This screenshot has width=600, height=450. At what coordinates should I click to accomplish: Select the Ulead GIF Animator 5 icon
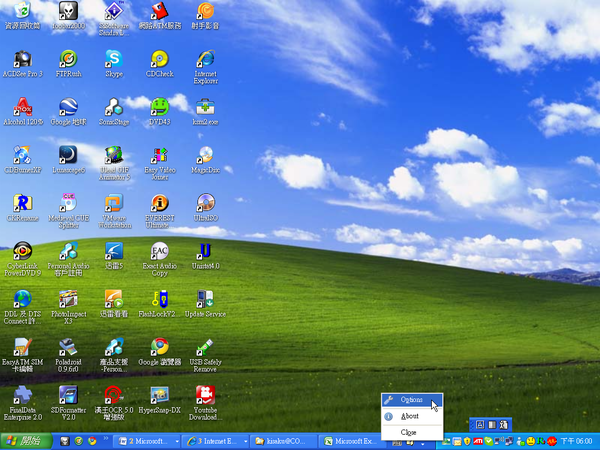pyautogui.click(x=114, y=163)
